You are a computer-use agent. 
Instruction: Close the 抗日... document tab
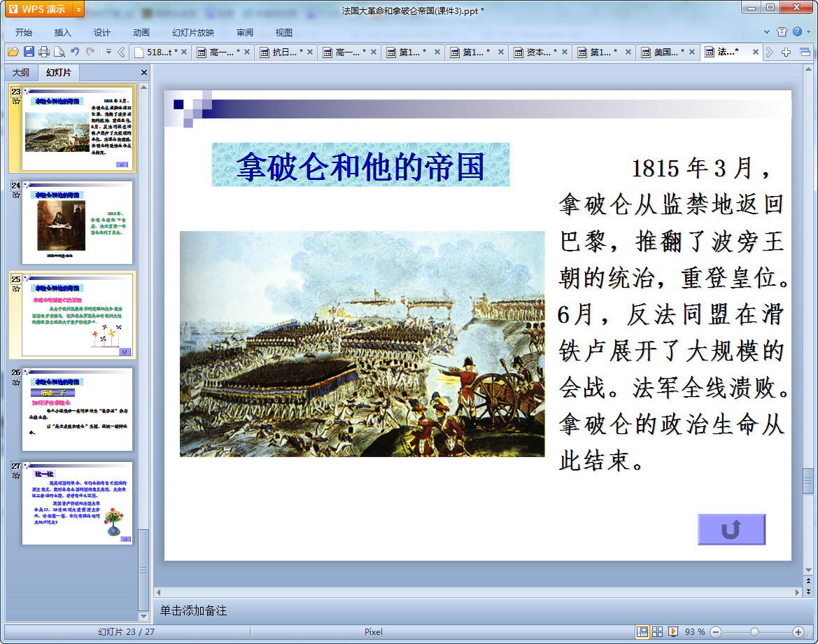310,52
